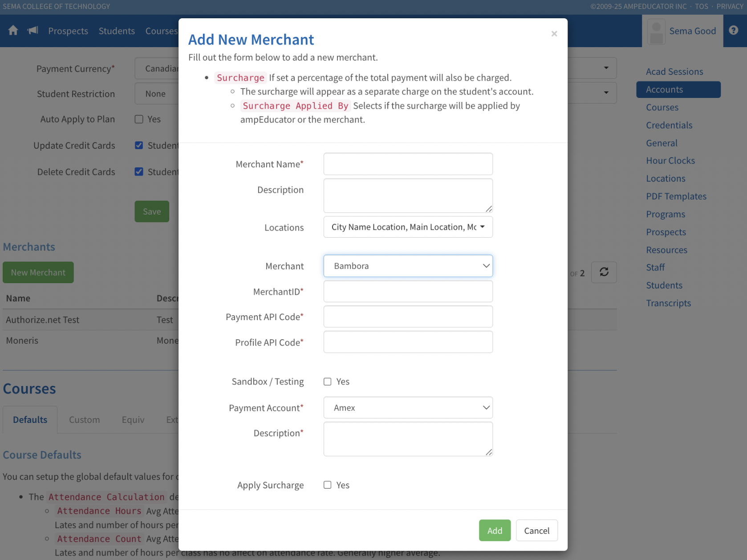Click the help question mark icon
This screenshot has height=560, width=747.
pos(734,30)
